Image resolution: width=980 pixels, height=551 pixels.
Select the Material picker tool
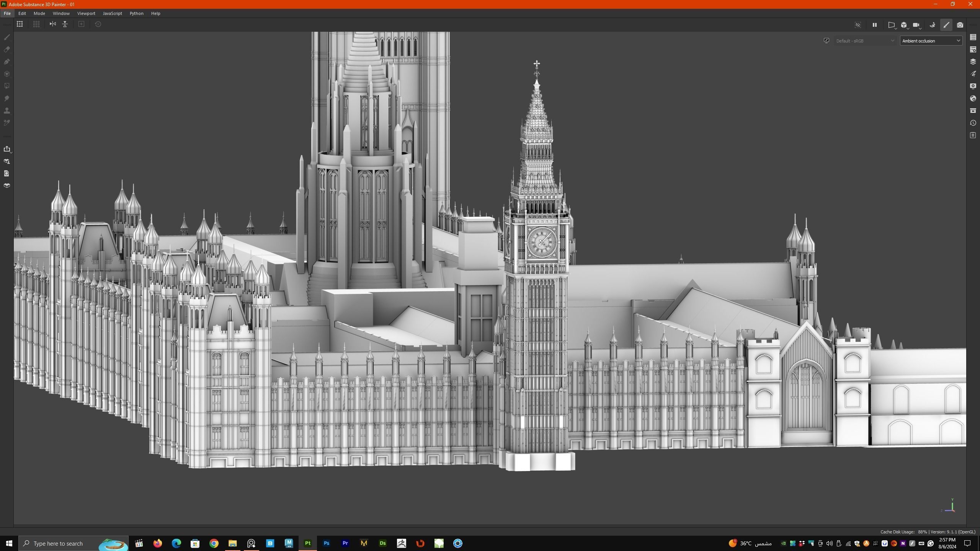(x=7, y=123)
